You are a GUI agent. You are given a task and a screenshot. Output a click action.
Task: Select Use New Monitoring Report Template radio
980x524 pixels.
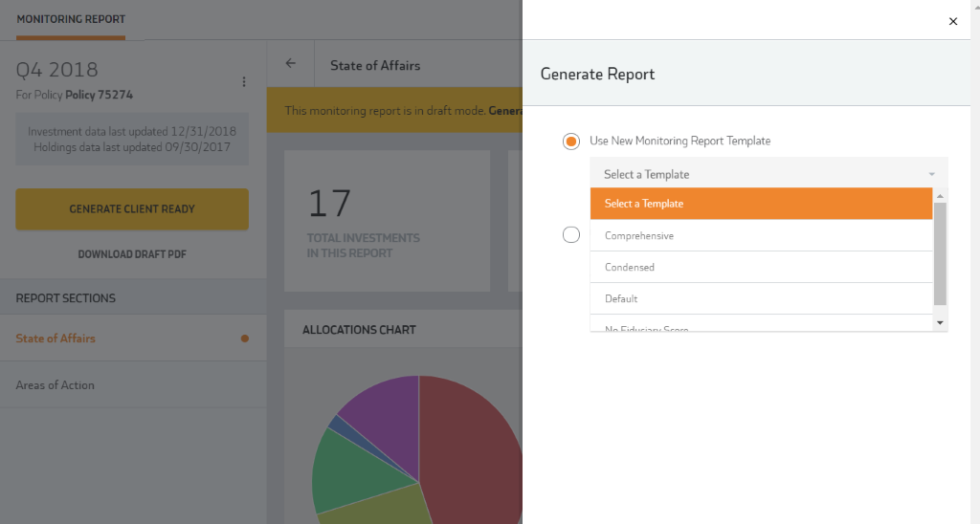(x=571, y=142)
